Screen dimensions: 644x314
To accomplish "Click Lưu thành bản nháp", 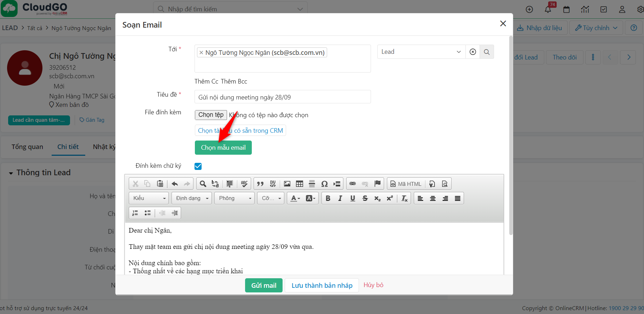I will [322, 285].
